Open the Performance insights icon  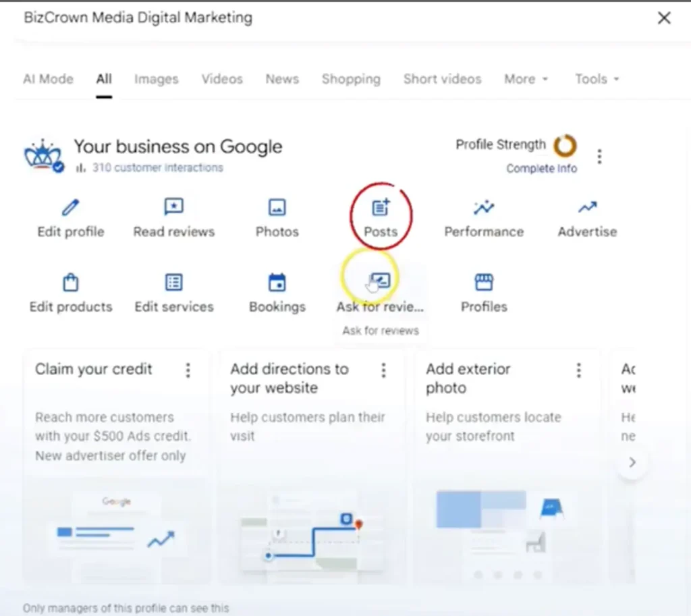pyautogui.click(x=484, y=207)
